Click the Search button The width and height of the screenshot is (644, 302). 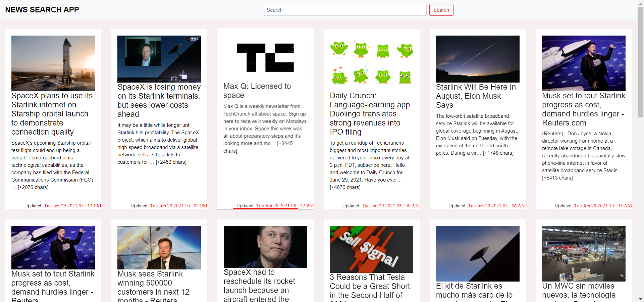(x=441, y=10)
